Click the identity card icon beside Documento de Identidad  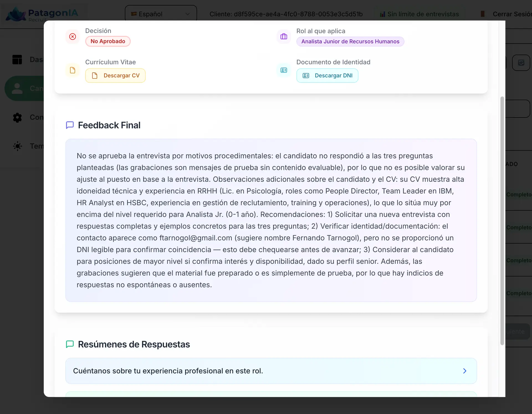[x=284, y=70]
